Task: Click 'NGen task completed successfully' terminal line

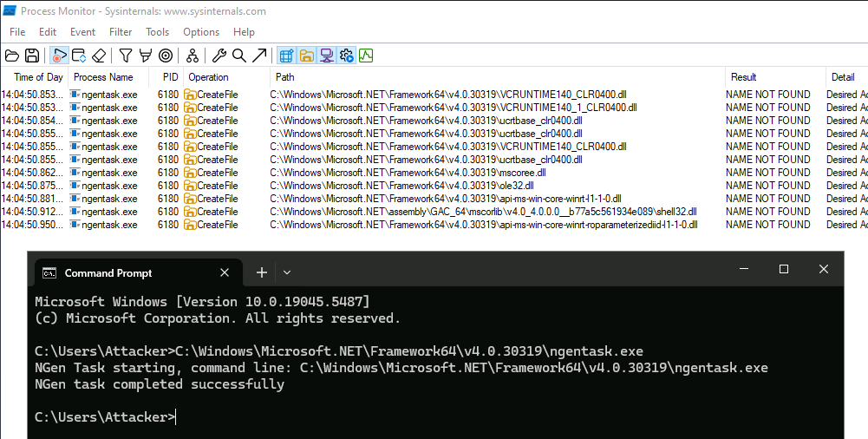Action: pos(160,383)
